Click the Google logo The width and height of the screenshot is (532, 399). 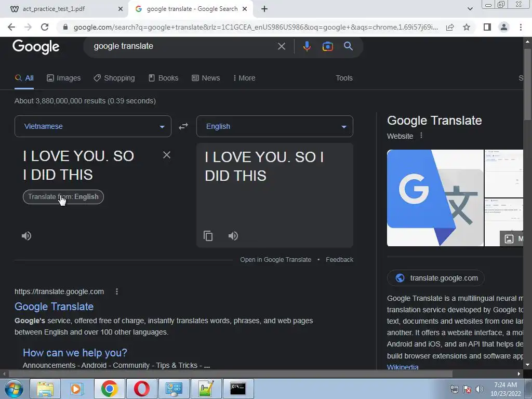tap(36, 47)
